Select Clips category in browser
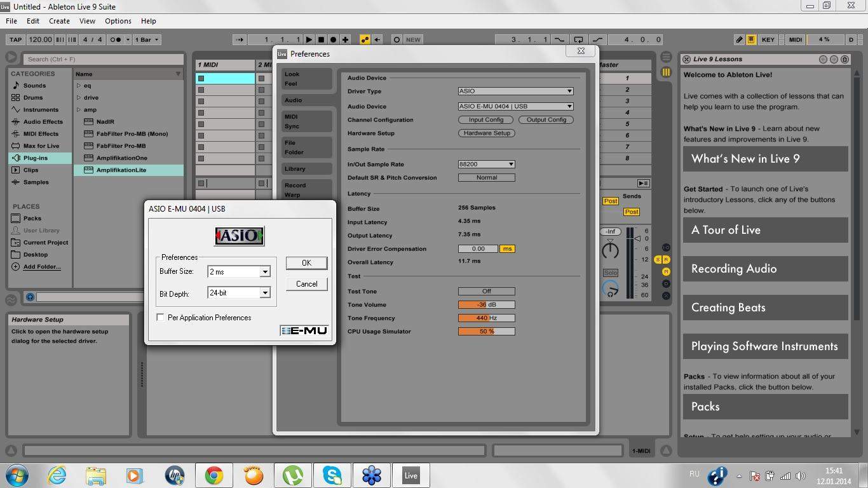This screenshot has width=868, height=488. point(31,170)
